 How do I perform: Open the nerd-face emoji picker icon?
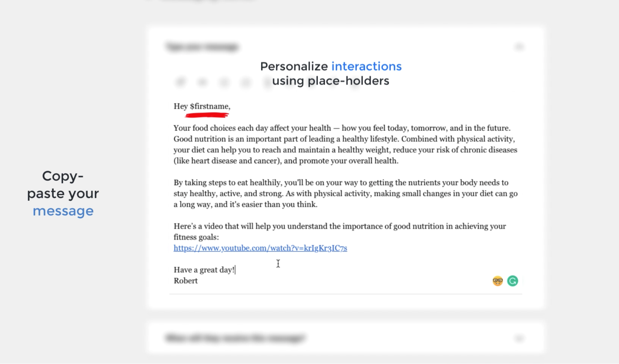498,281
